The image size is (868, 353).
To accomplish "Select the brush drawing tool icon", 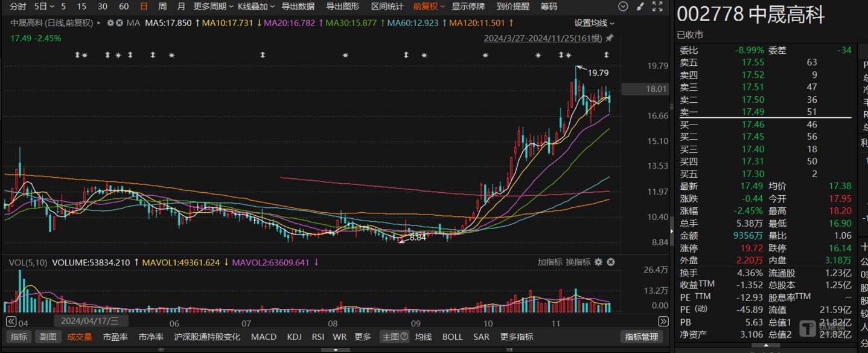I will [640, 7].
